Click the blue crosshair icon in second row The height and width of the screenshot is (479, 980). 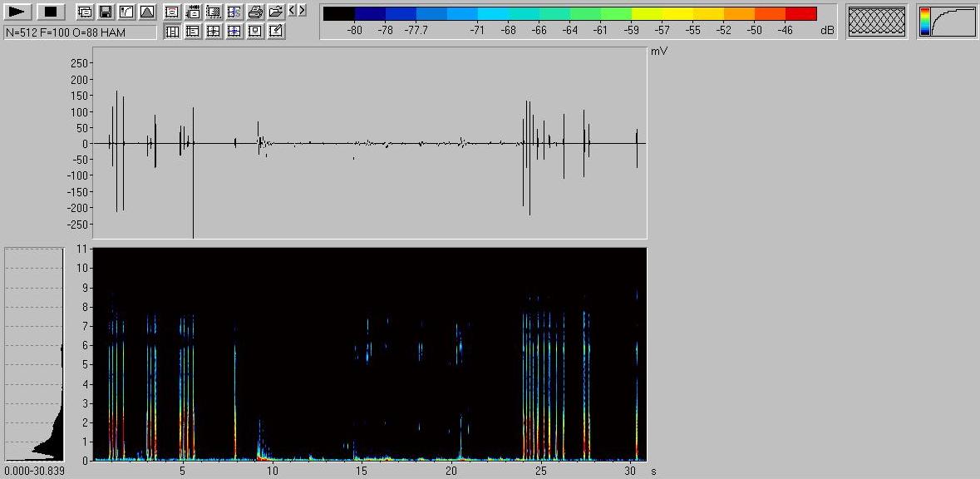coord(234,32)
